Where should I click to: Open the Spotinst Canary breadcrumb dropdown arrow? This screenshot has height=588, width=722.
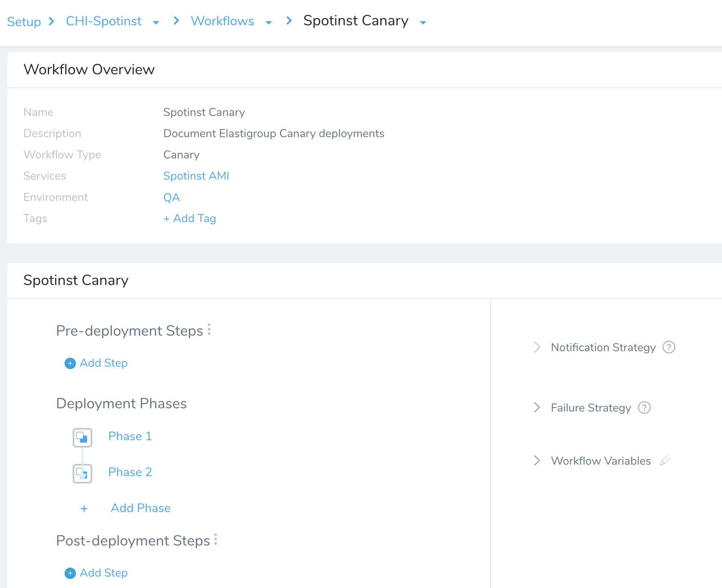423,22
